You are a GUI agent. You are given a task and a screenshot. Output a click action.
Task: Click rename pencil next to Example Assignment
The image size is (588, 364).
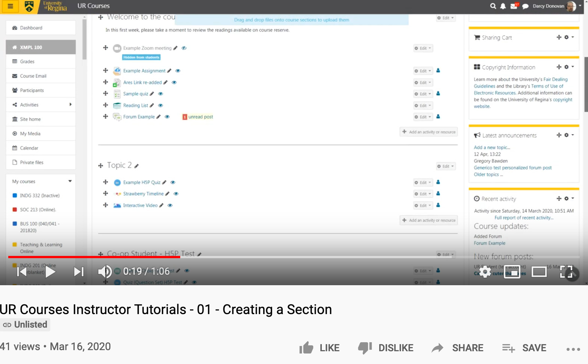click(169, 71)
